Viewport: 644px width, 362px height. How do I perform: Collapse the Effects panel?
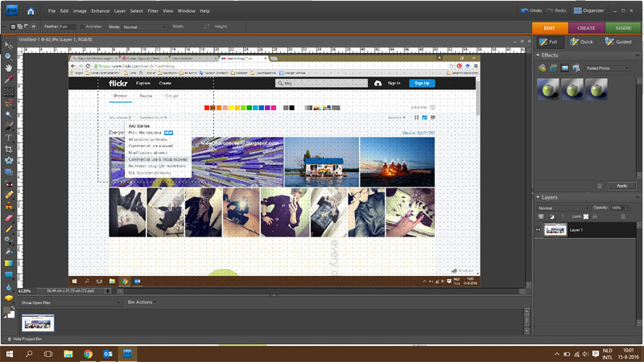point(538,55)
